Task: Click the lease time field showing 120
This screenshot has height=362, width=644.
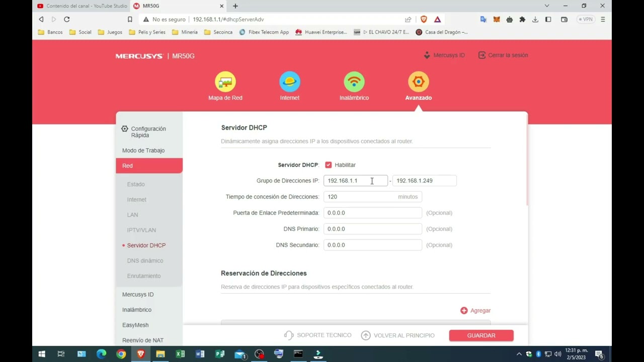Action: tap(373, 197)
